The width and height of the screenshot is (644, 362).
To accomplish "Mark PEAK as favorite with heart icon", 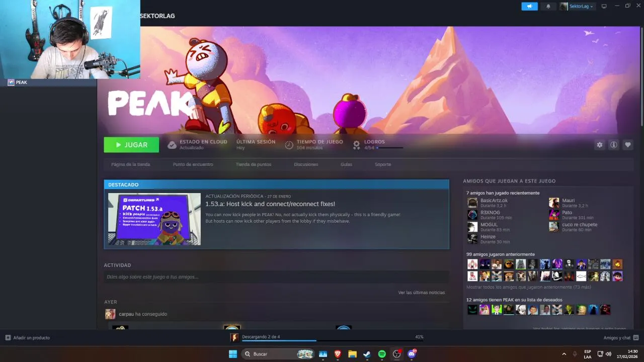I will point(627,145).
